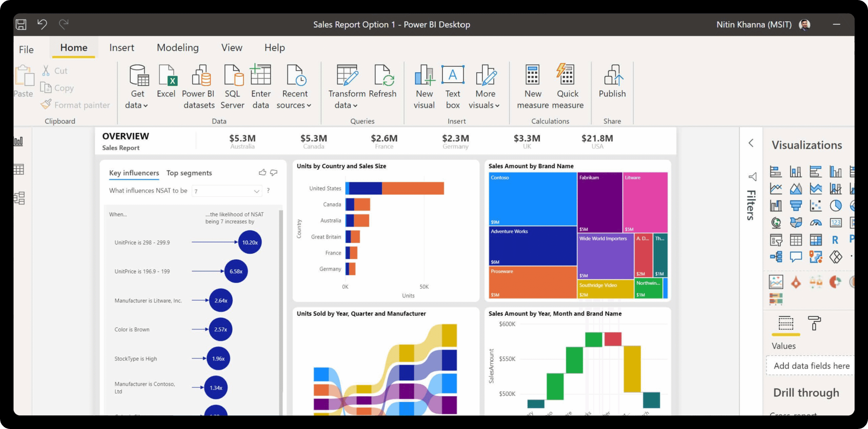This screenshot has width=868, height=429.
Task: Click the Undo arrow icon
Action: [42, 24]
